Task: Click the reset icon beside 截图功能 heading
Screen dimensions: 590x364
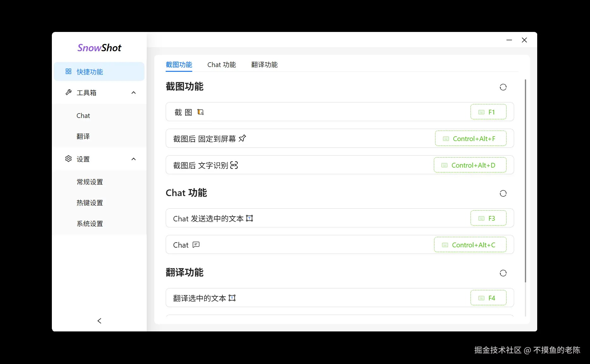Action: (x=503, y=87)
